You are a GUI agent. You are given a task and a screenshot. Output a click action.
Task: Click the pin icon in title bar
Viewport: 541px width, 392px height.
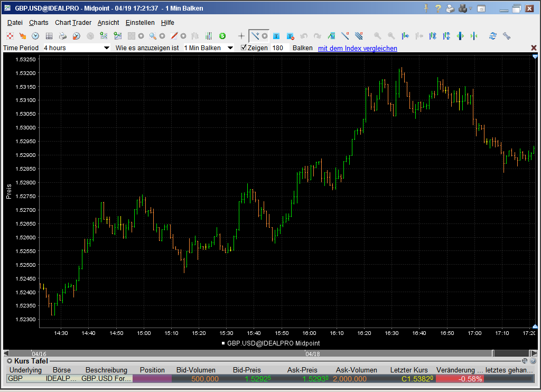(x=426, y=8)
